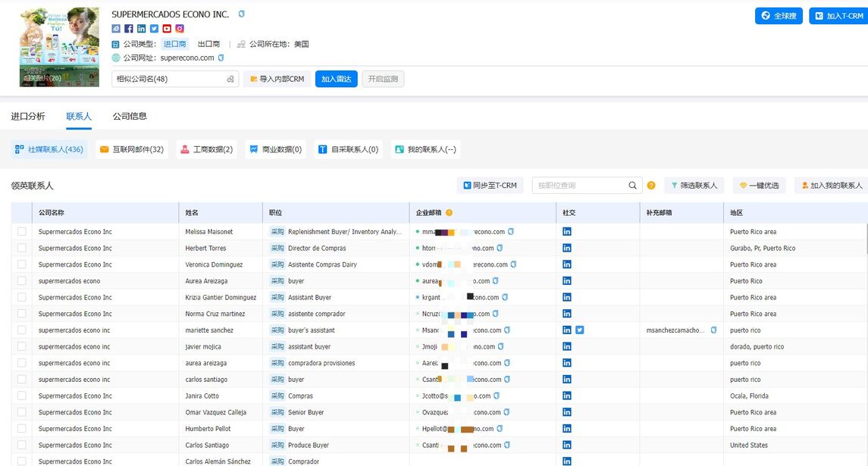Check the mariette sanchez row checkbox
This screenshot has height=466, width=868.
pyautogui.click(x=21, y=330)
